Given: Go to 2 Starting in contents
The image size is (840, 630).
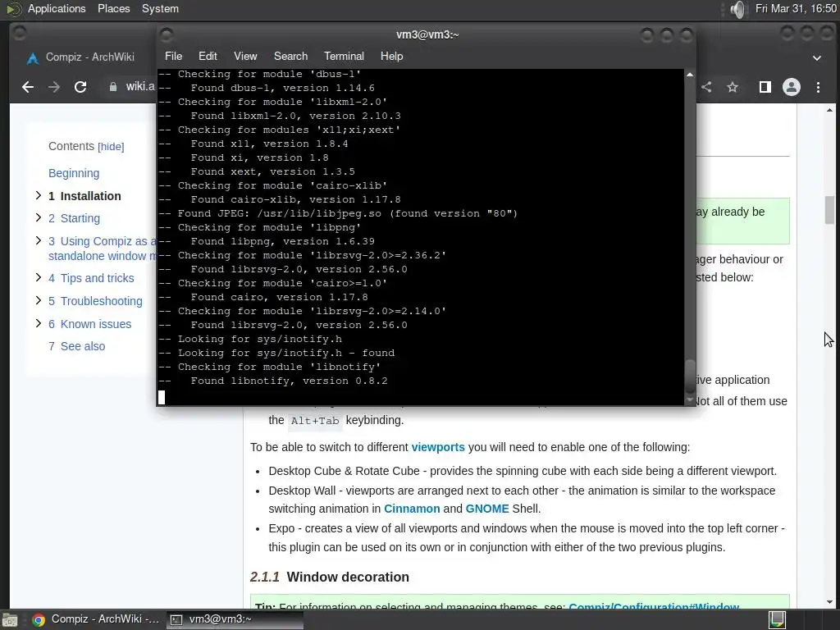Looking at the screenshot, I should pos(74,218).
